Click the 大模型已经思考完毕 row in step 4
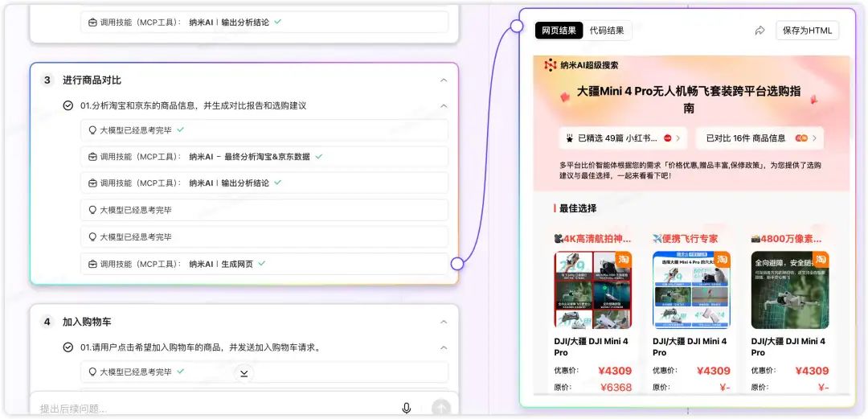This screenshot has width=868, height=419. coord(264,372)
